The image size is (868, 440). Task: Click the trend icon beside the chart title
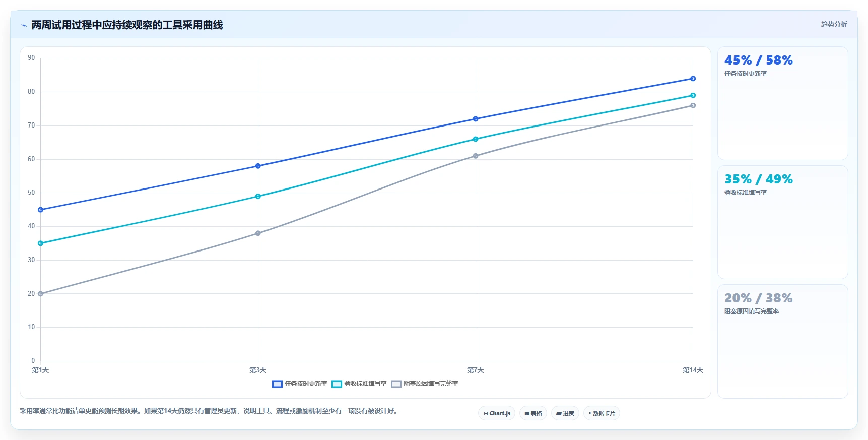(x=24, y=25)
